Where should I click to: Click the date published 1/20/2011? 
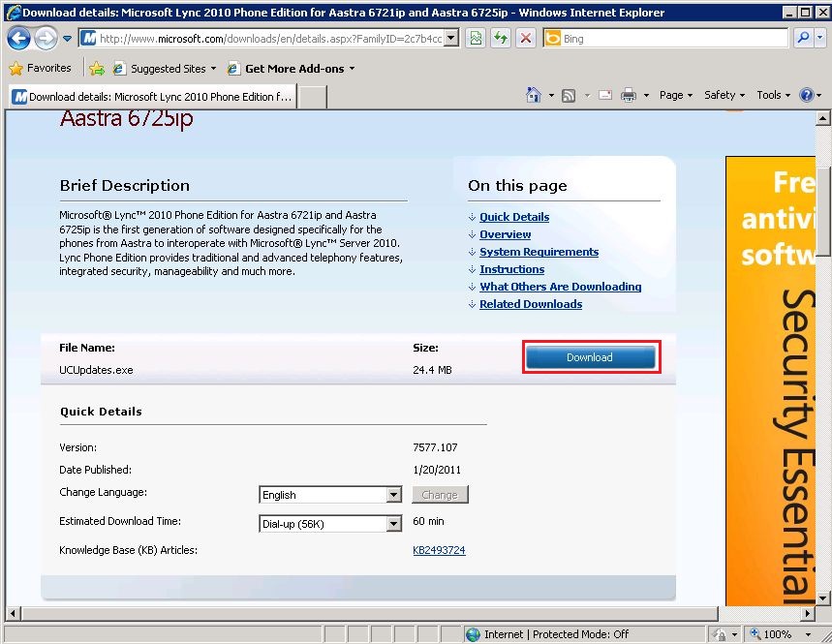tap(437, 470)
